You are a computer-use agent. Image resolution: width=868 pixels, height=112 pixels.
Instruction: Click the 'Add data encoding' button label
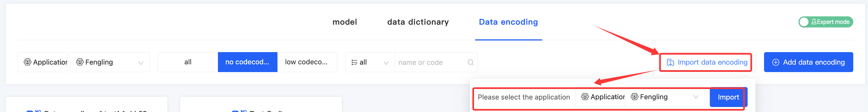click(814, 62)
